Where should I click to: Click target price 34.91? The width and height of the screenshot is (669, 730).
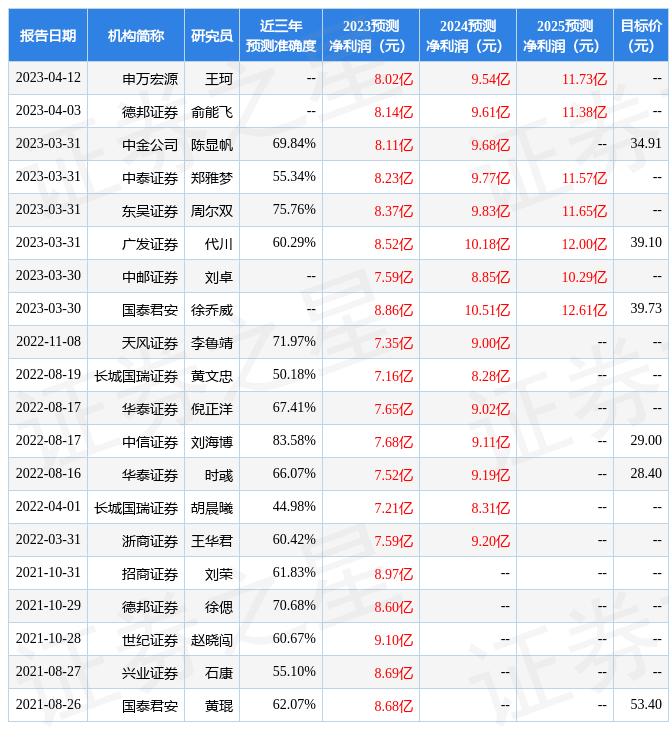point(646,144)
